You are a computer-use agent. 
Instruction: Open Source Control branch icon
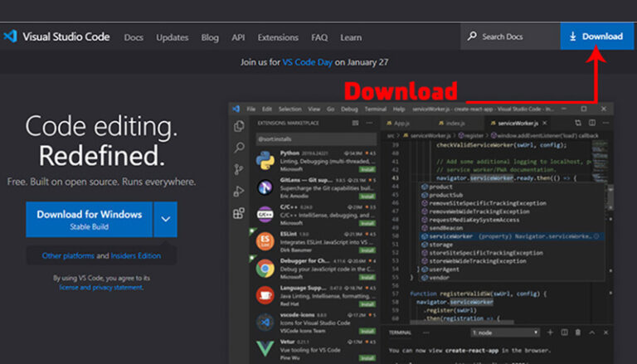click(x=239, y=169)
